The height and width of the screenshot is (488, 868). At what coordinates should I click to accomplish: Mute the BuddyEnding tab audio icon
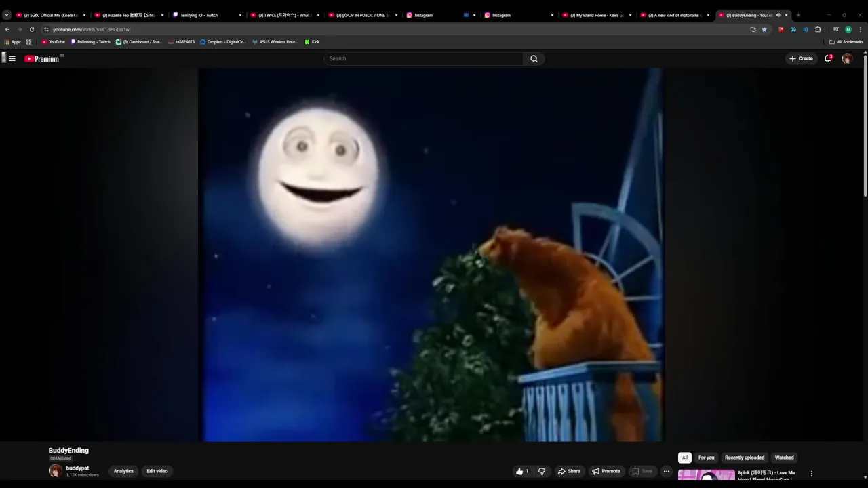point(778,15)
